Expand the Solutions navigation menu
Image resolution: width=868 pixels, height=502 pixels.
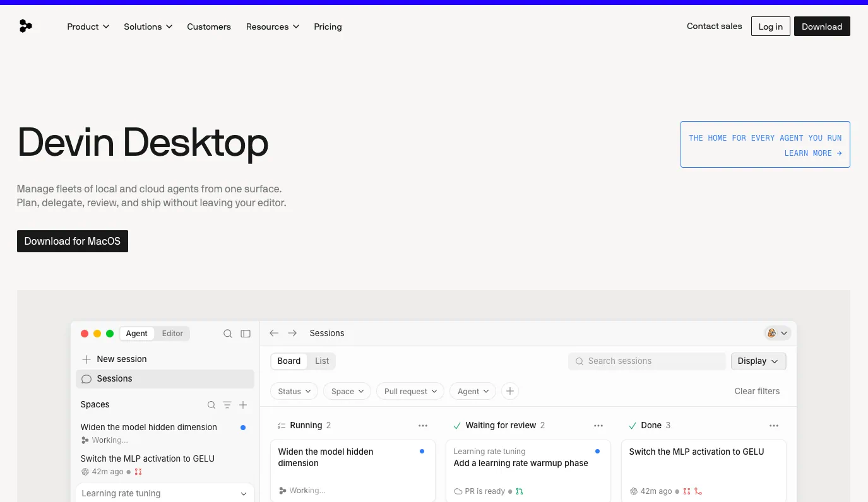pyautogui.click(x=148, y=26)
